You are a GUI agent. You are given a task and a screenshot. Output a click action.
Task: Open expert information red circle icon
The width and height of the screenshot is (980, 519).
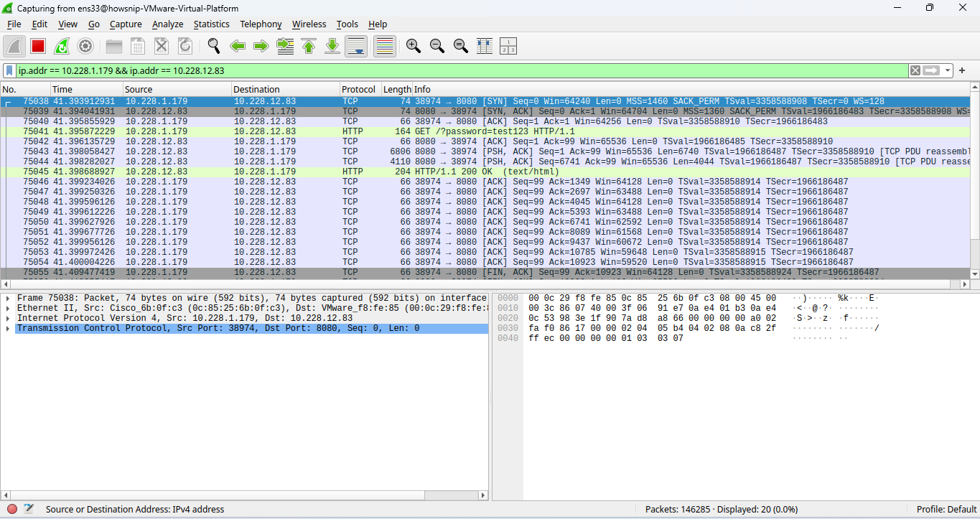[x=12, y=509]
